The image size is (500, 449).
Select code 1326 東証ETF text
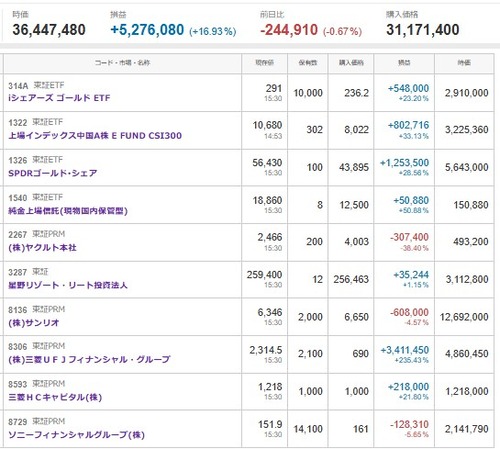click(35, 160)
